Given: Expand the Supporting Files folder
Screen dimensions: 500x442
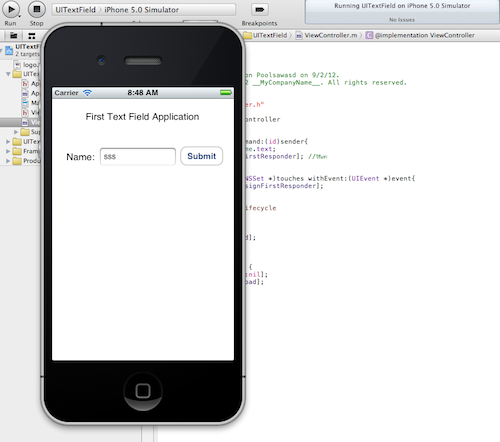Looking at the screenshot, I should pyautogui.click(x=16, y=132).
